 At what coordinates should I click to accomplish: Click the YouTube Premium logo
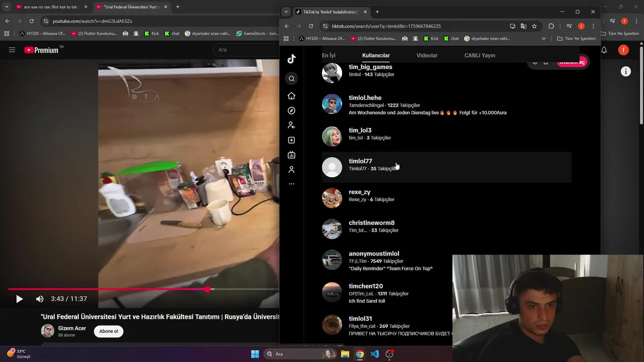[41, 50]
